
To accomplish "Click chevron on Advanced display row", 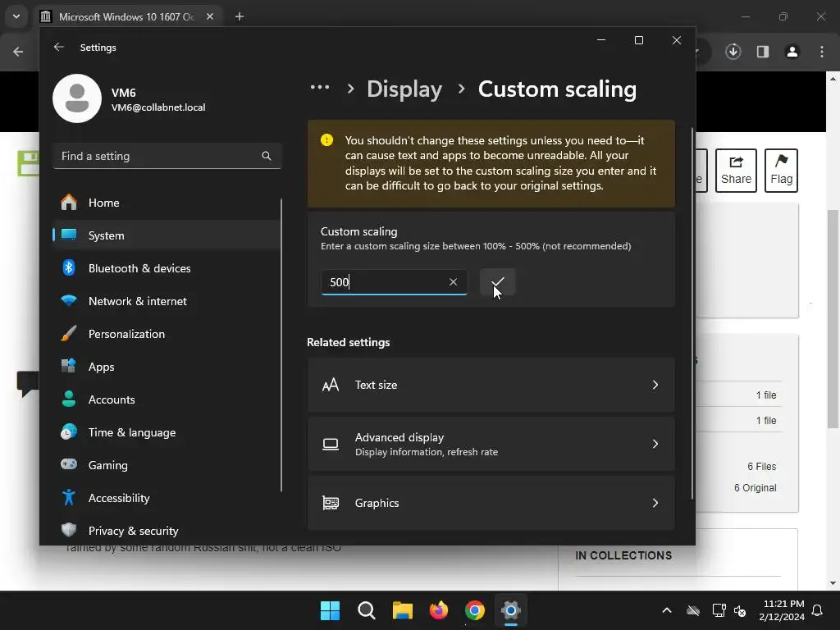I will tap(655, 444).
